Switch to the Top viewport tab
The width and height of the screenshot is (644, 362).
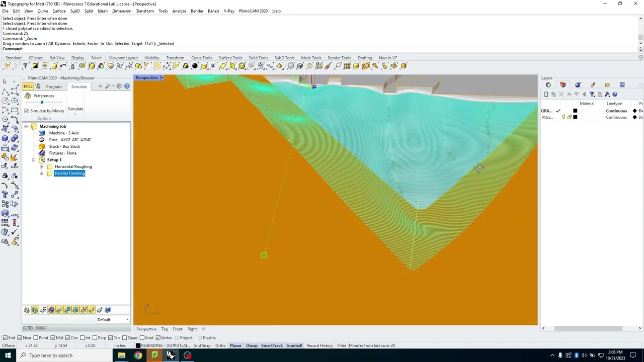(x=165, y=329)
